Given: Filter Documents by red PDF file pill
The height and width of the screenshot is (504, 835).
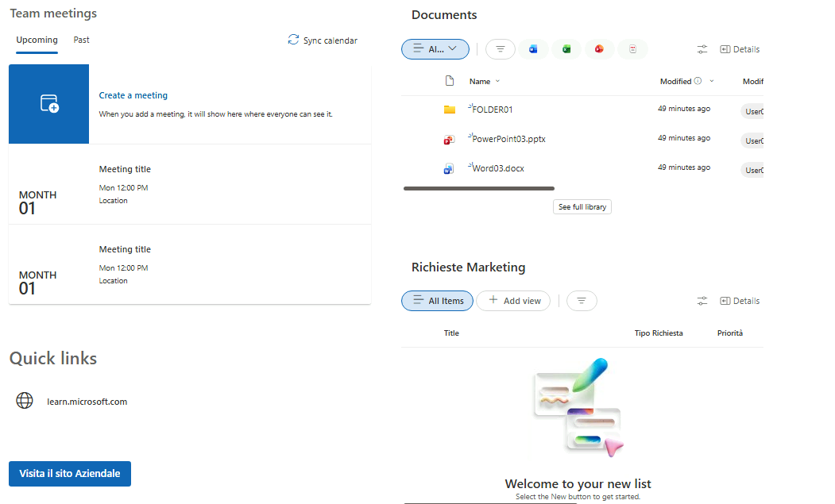Looking at the screenshot, I should click(632, 49).
